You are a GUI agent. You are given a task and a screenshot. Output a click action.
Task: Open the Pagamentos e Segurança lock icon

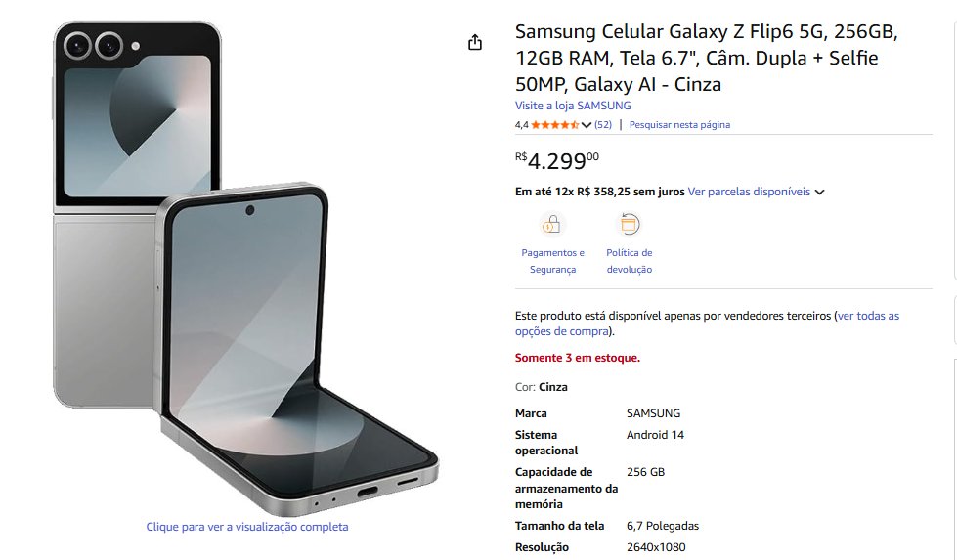[551, 225]
